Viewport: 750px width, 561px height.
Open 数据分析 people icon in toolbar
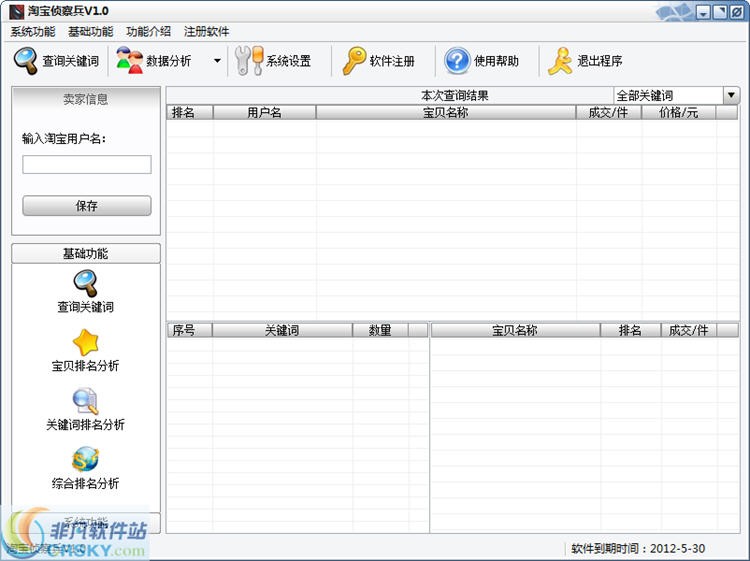pos(130,61)
